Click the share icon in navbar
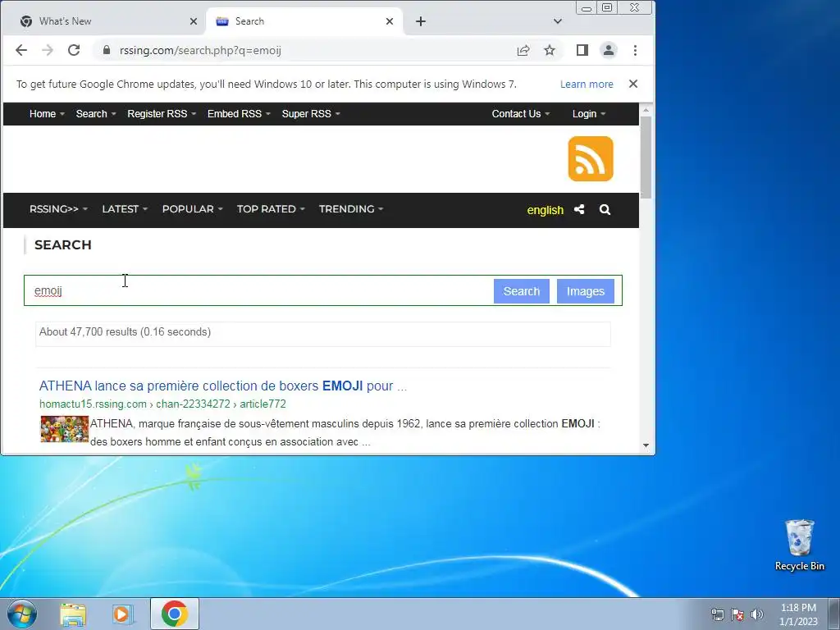 click(579, 209)
